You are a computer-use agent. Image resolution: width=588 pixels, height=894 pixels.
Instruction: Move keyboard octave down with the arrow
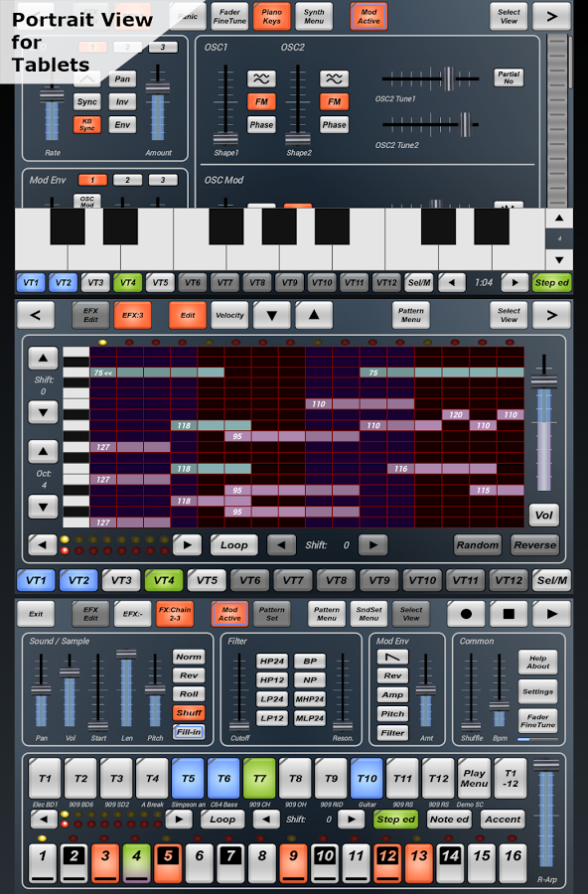pyautogui.click(x=559, y=259)
